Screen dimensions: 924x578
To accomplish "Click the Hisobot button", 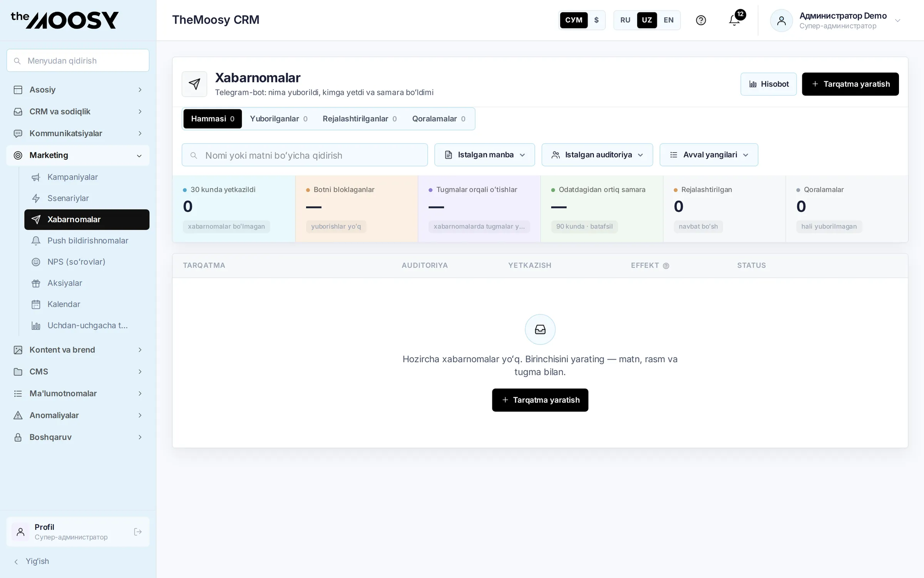I will [768, 84].
